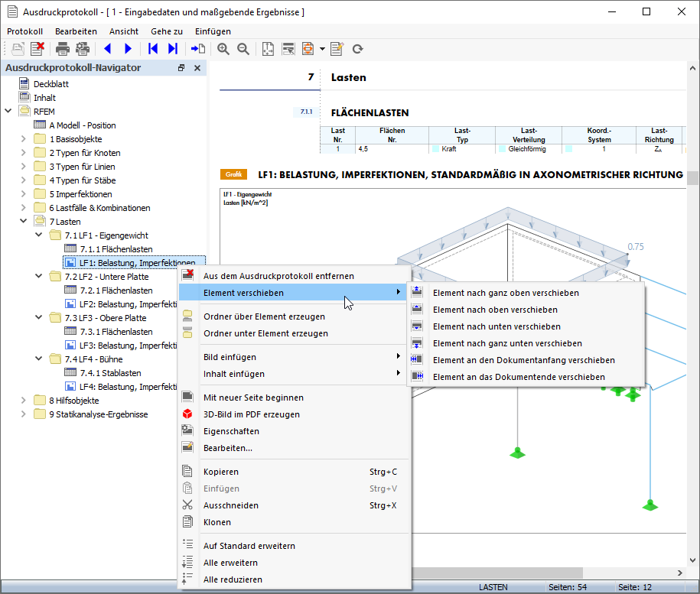
Task: Open the Gehe zu menu
Action: coord(167,31)
